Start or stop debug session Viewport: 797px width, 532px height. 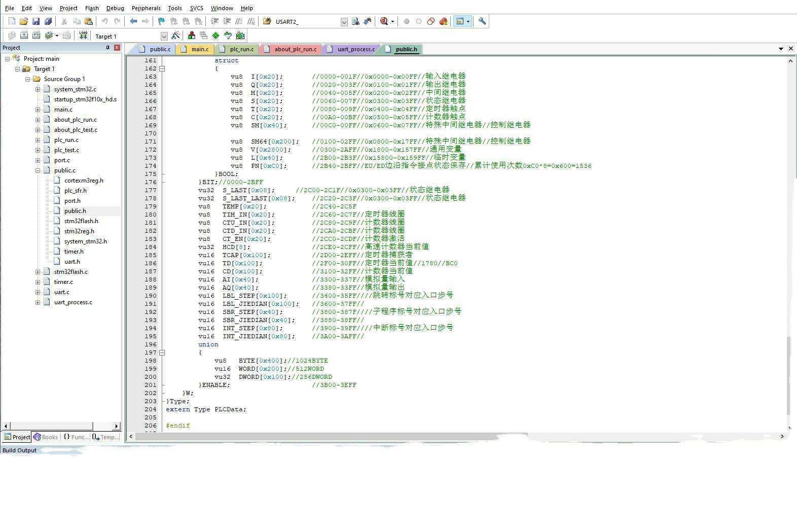(384, 21)
